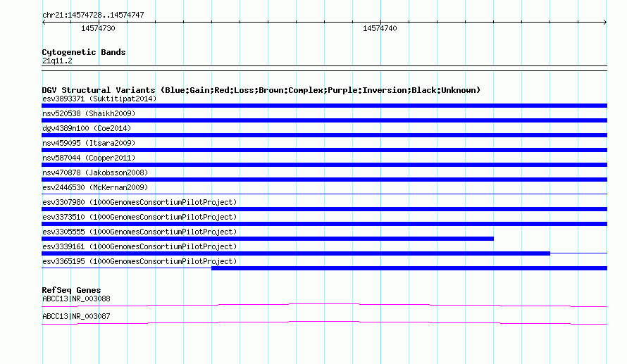Open variant esv3307980 label

(x=139, y=202)
